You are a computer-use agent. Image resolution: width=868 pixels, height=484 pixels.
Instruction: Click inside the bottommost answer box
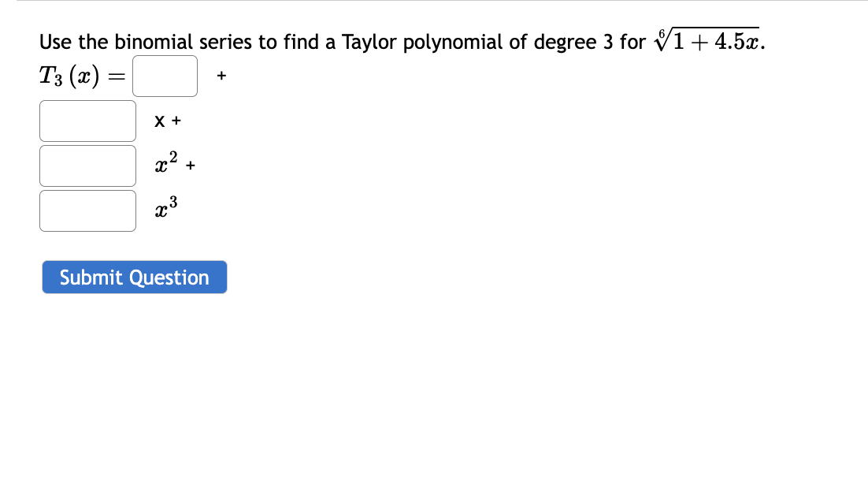87,210
